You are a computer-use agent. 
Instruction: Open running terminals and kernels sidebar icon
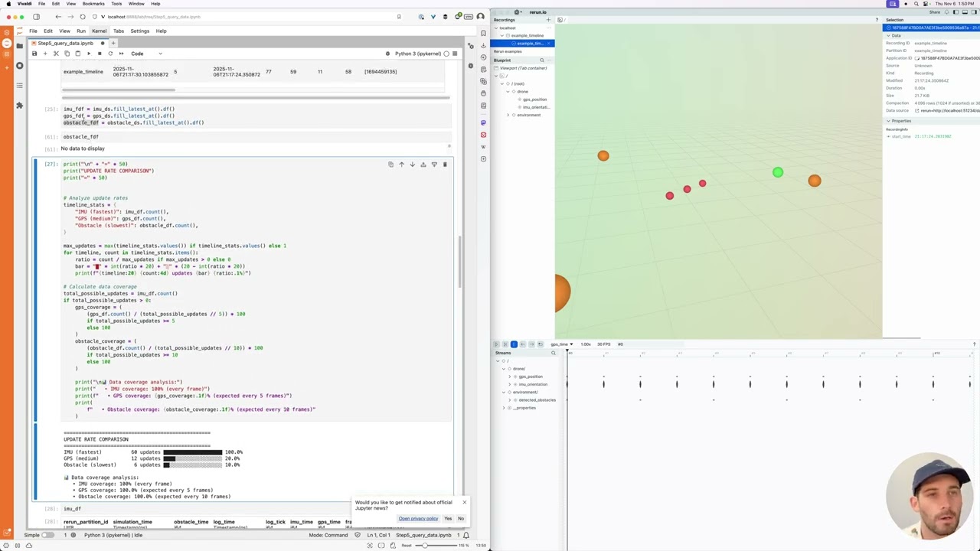[20, 66]
